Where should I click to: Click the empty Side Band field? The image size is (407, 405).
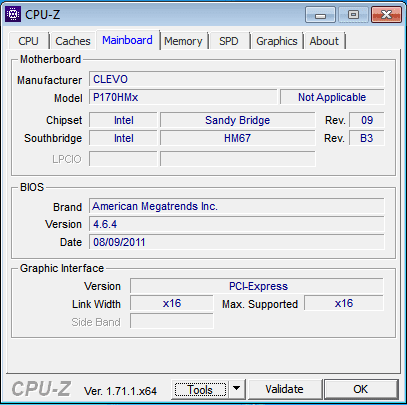pyautogui.click(x=172, y=321)
